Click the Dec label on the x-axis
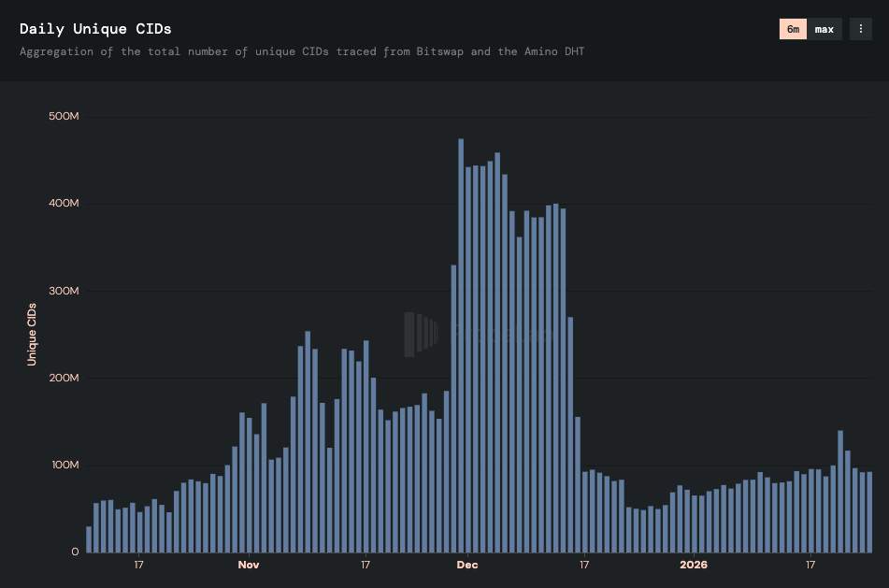 coord(466,565)
